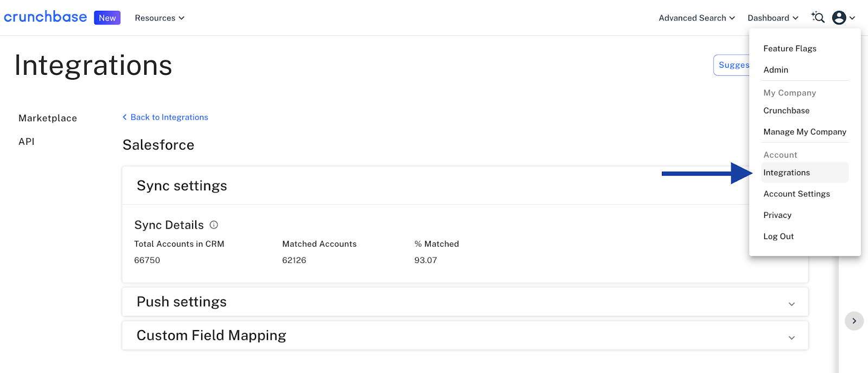Click the Sync Details heading
The height and width of the screenshot is (373, 868).
[169, 225]
